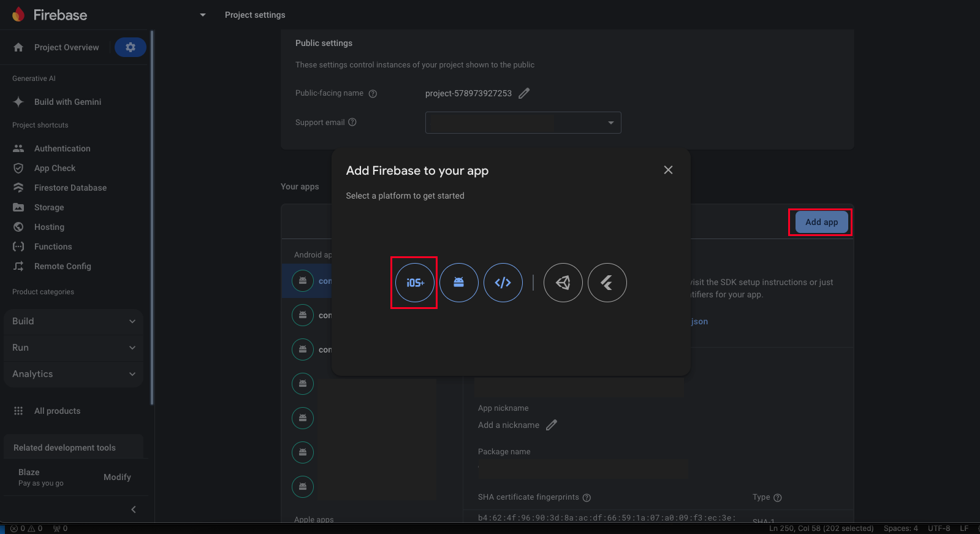
Task: Expand the Run product category
Action: click(x=74, y=348)
